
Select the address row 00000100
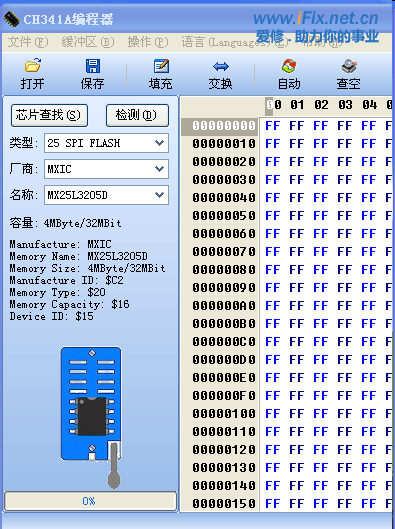pyautogui.click(x=224, y=414)
